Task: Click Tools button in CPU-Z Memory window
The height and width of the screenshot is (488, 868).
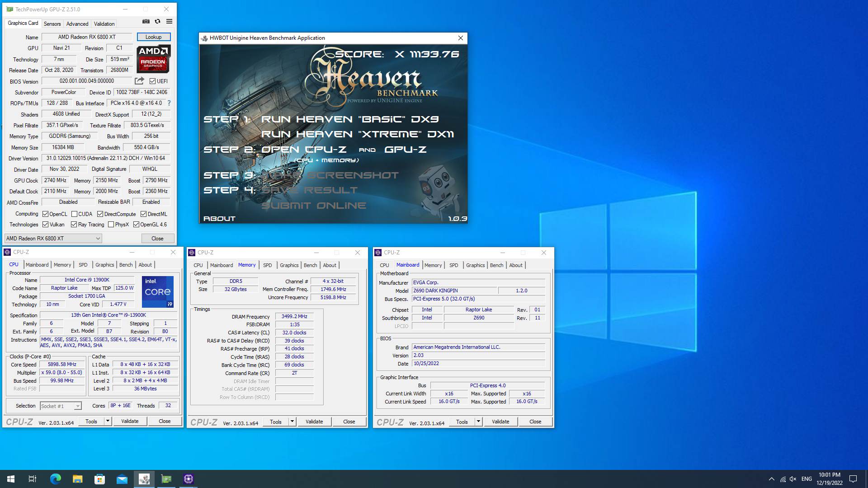Action: [x=276, y=422]
